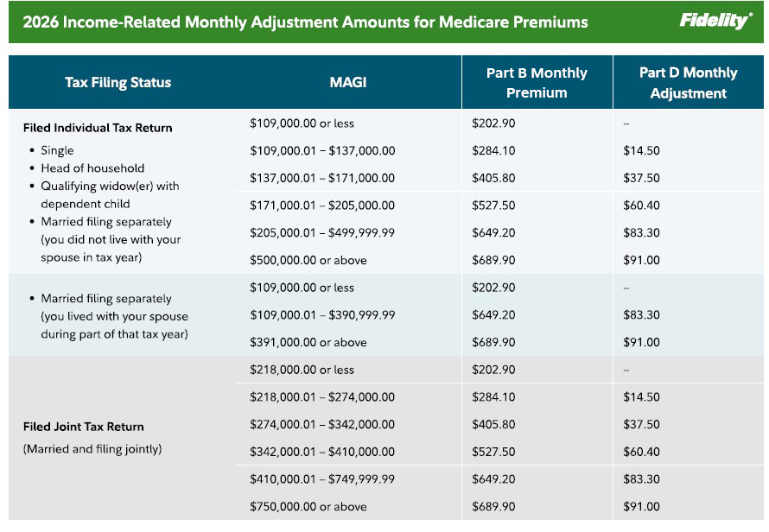This screenshot has height=532, width=769.
Task: Select the MAGI column header
Action: pyautogui.click(x=348, y=83)
